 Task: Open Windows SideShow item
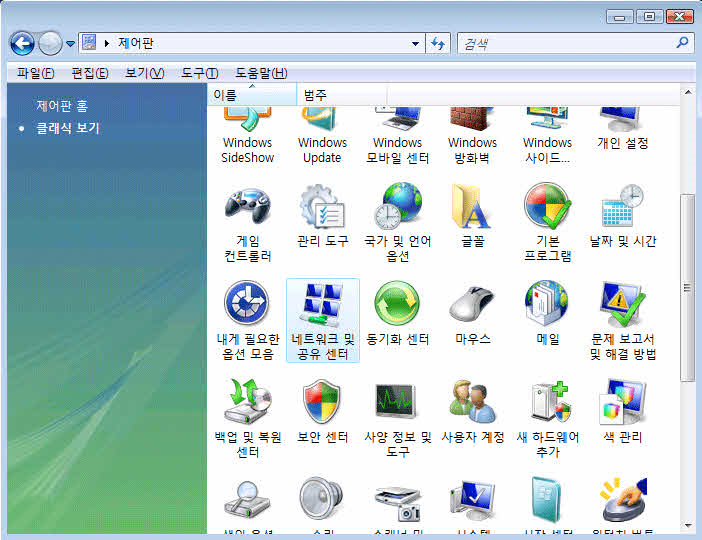[x=248, y=137]
